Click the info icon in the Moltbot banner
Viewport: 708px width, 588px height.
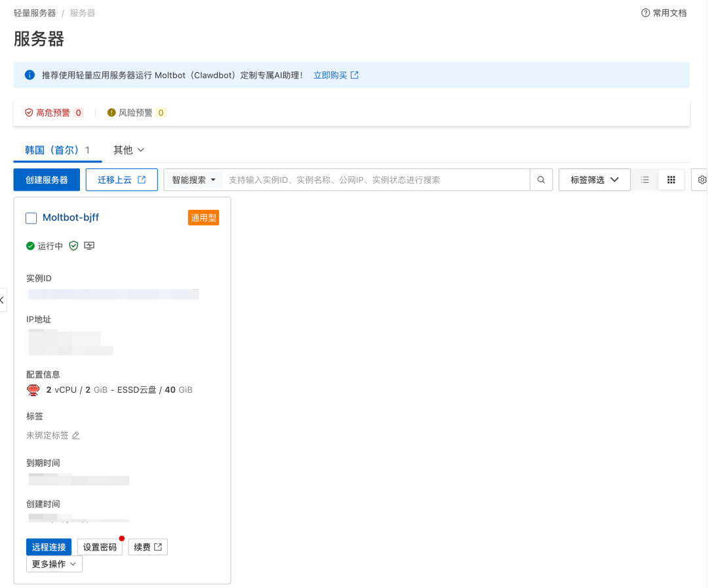pyautogui.click(x=29, y=74)
